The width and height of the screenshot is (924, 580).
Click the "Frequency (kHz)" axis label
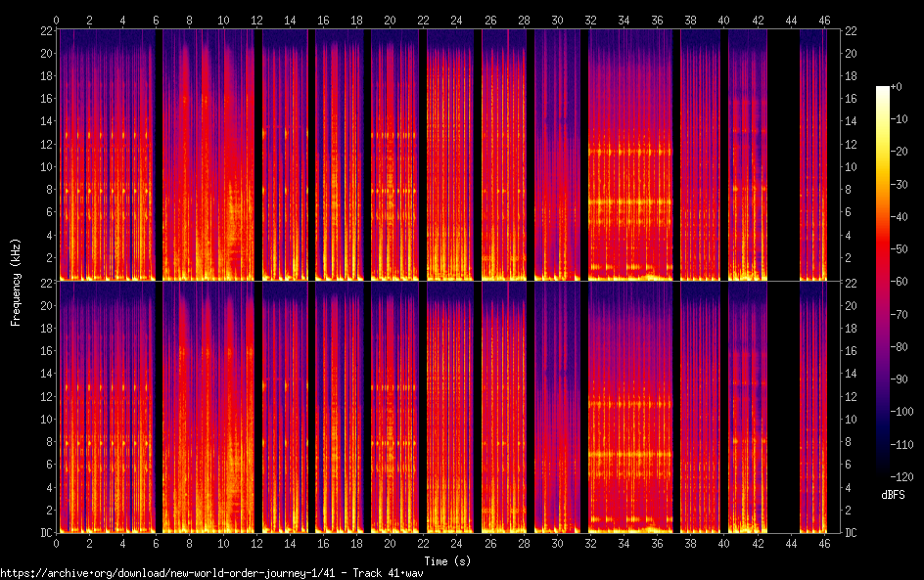click(x=16, y=282)
